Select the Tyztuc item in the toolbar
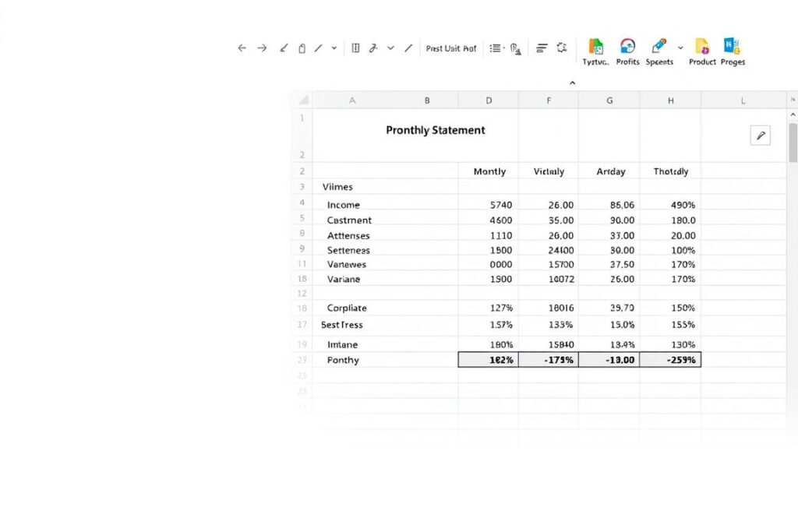This screenshot has height=532, width=798. [595, 47]
